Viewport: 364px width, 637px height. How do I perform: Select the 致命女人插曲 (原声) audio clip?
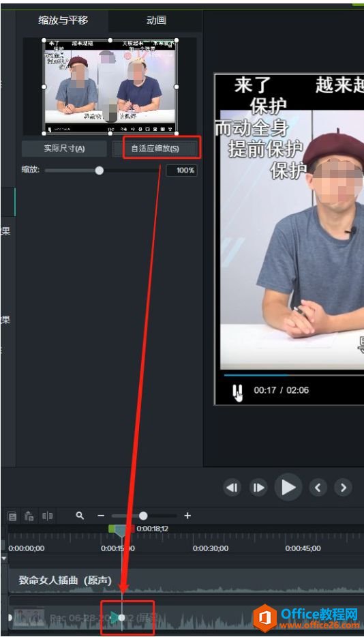click(186, 581)
